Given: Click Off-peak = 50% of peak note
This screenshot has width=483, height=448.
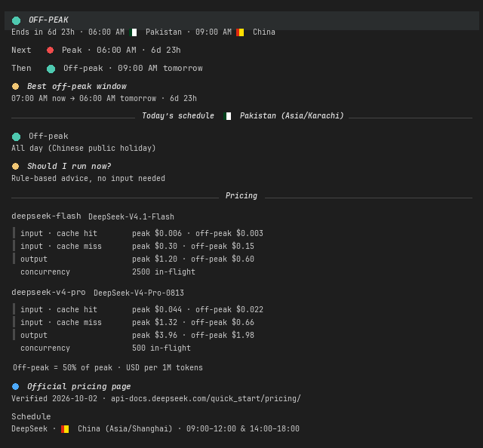Looking at the screenshot, I should [108, 367].
